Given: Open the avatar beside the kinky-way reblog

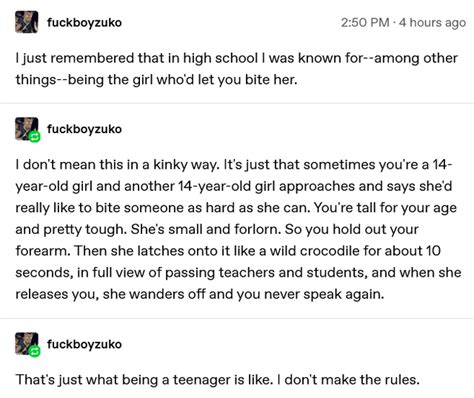Looking at the screenshot, I should pos(27,129).
